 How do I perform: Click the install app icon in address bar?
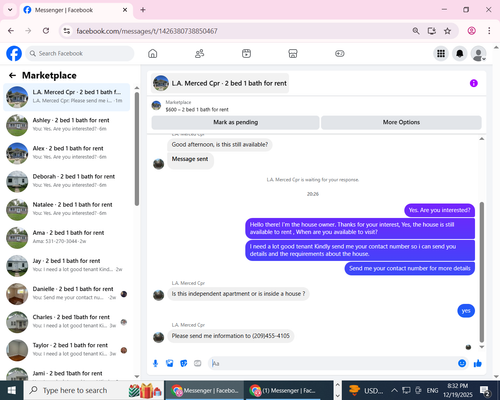pos(432,31)
